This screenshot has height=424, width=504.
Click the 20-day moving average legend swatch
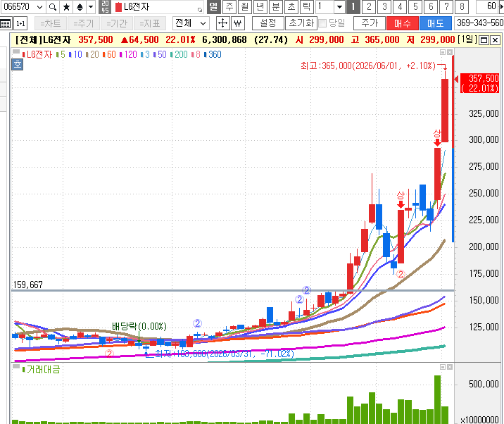click(87, 55)
